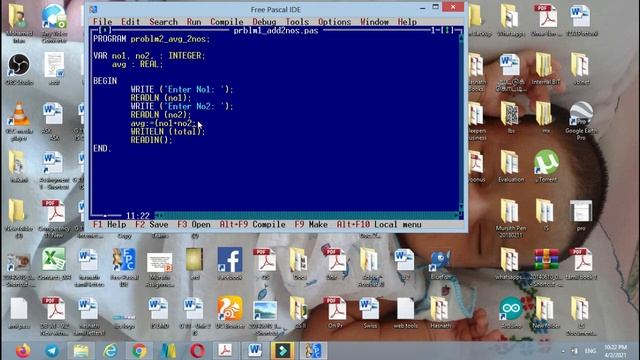Click F1 Help in status line
Screen dimensions: 640x360
tap(109, 224)
